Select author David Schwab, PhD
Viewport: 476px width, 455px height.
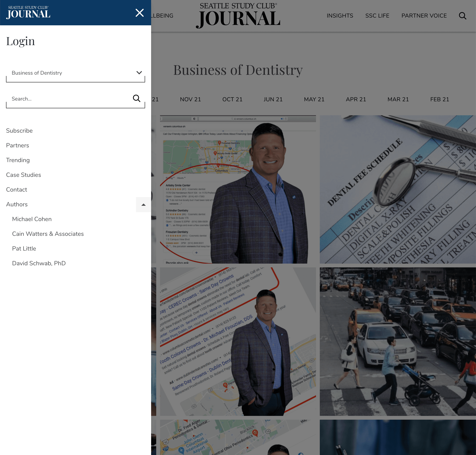coord(39,263)
